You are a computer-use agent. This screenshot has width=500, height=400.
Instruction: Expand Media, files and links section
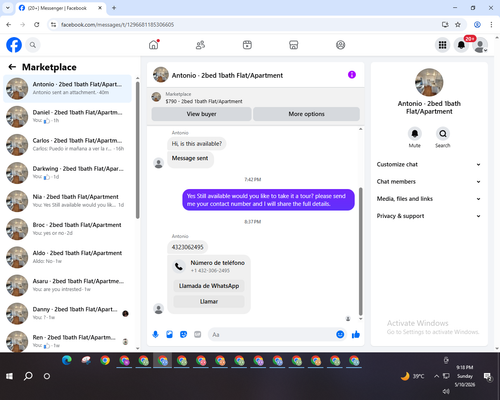(429, 199)
